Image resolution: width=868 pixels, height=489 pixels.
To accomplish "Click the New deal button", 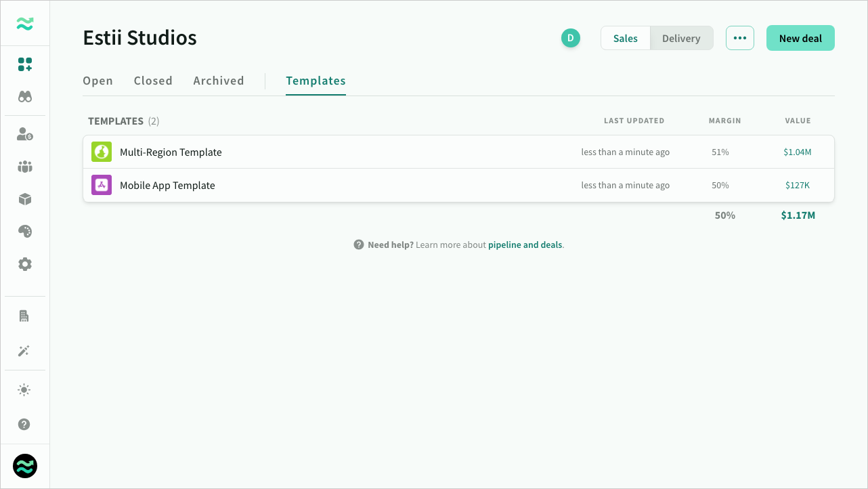I will point(800,38).
